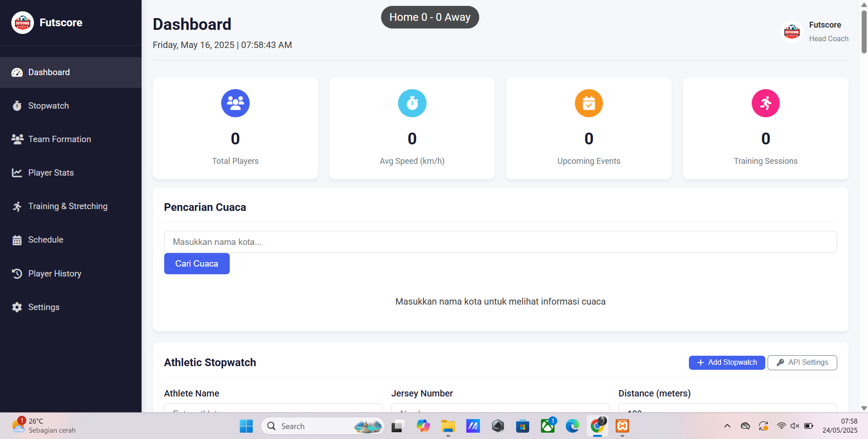This screenshot has width=868, height=439.
Task: Click the Avg Speed stopwatch icon
Action: pyautogui.click(x=412, y=103)
